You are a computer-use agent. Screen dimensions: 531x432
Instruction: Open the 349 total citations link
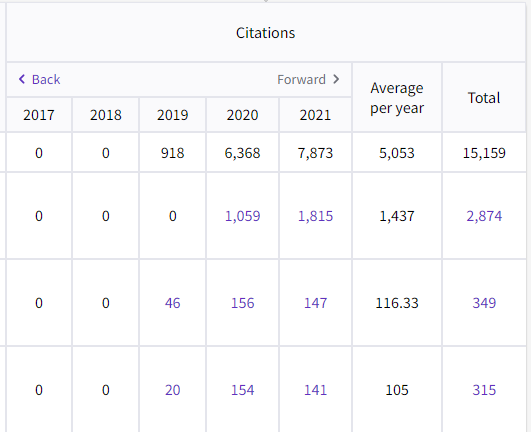[484, 303]
